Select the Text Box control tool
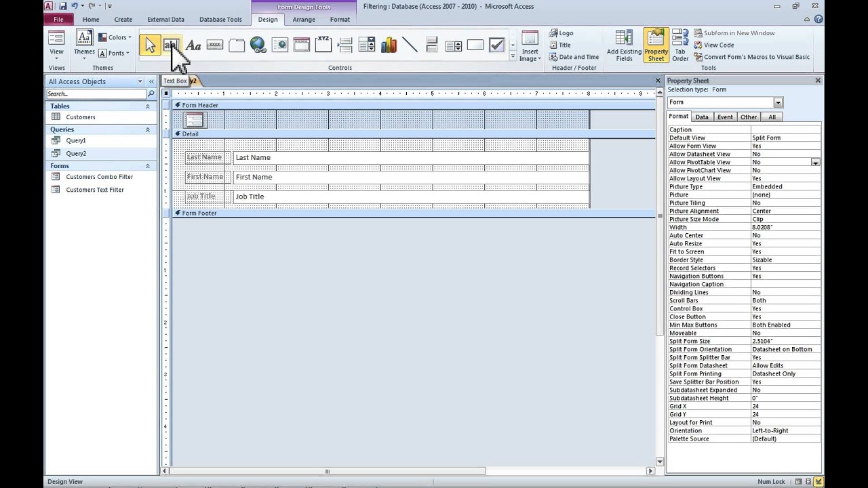868x488 pixels. (170, 45)
